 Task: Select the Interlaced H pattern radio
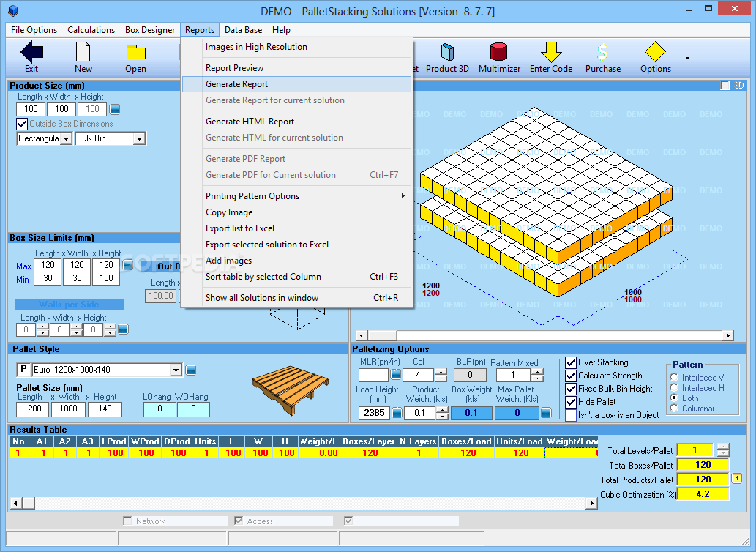(675, 387)
